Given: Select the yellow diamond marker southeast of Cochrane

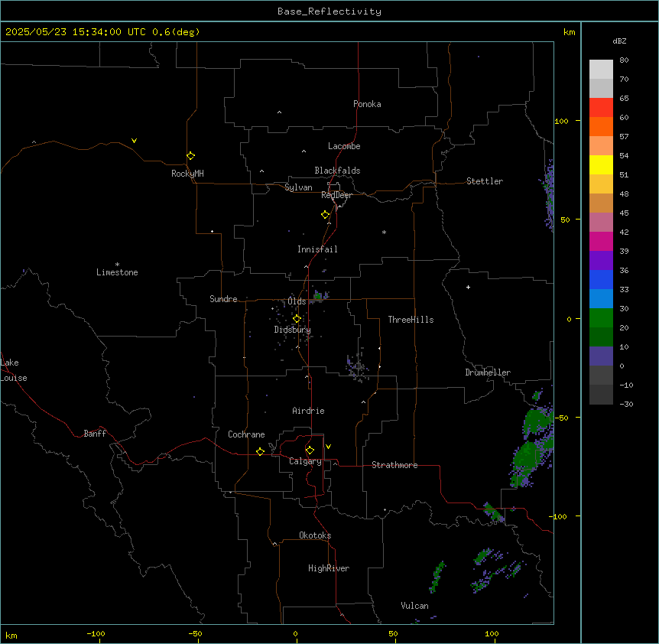Looking at the screenshot, I should [260, 451].
